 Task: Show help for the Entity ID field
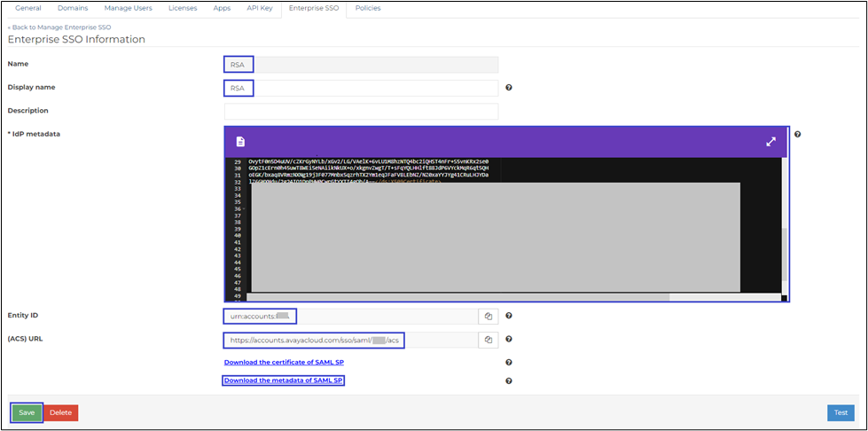[x=509, y=316]
